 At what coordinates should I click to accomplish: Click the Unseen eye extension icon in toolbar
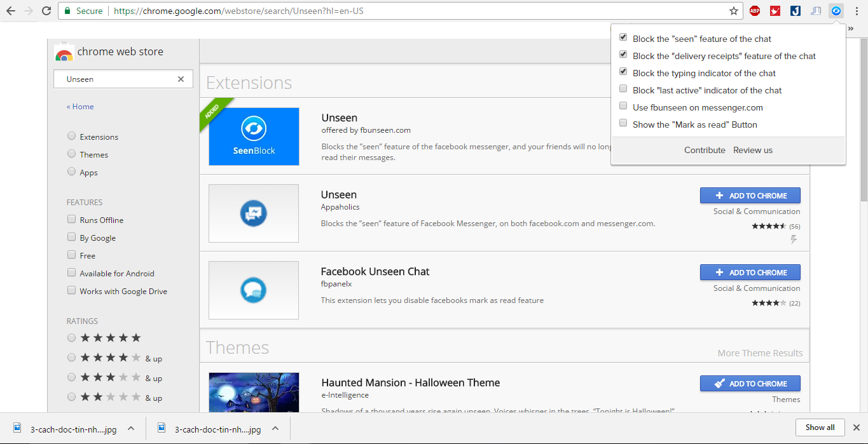(836, 11)
